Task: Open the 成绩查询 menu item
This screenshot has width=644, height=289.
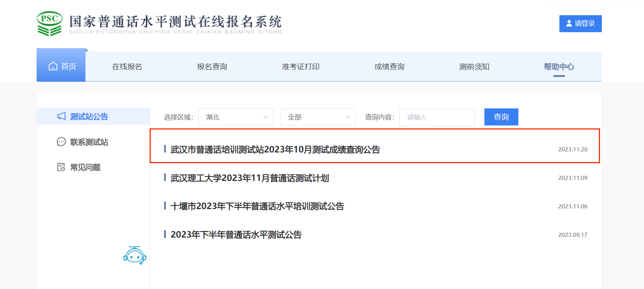Action: pyautogui.click(x=389, y=67)
